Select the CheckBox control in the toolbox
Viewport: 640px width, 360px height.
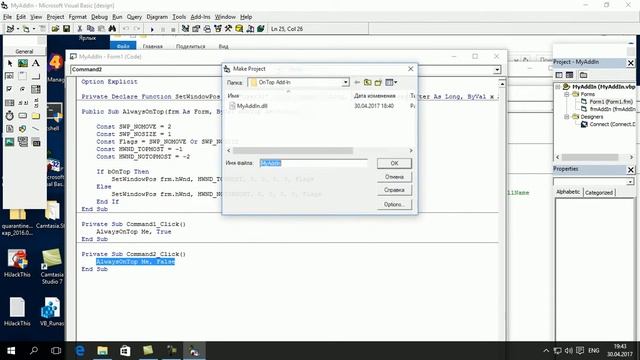pos(10,89)
